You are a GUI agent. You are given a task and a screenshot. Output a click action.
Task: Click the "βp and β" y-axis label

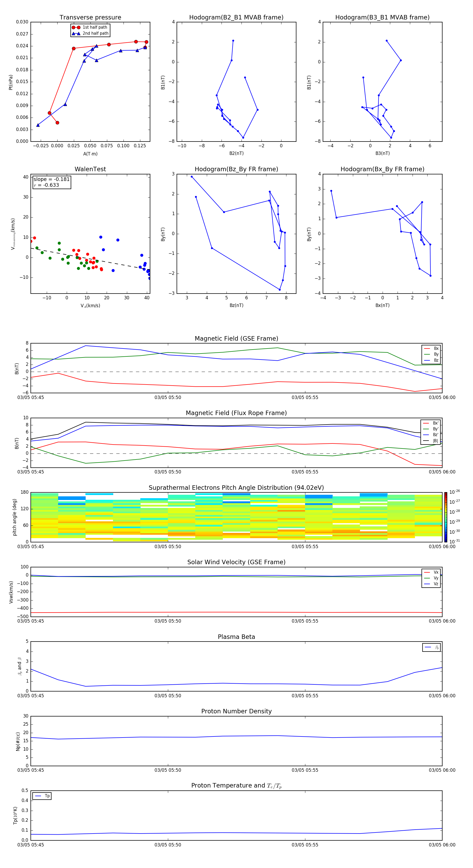coord(19,666)
